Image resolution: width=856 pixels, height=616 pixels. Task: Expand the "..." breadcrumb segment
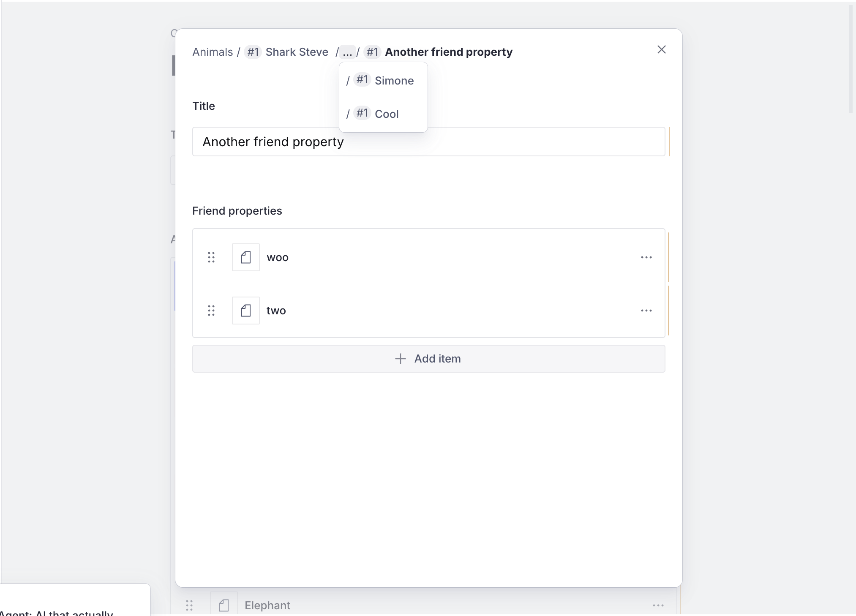click(x=346, y=52)
